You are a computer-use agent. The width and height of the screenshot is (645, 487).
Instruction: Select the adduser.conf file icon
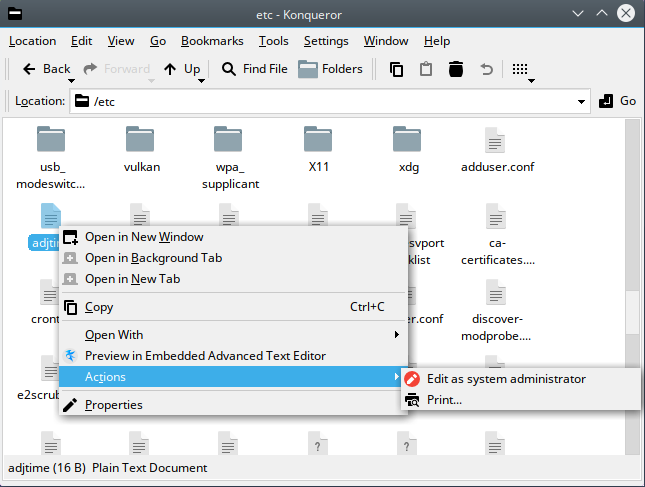point(495,140)
